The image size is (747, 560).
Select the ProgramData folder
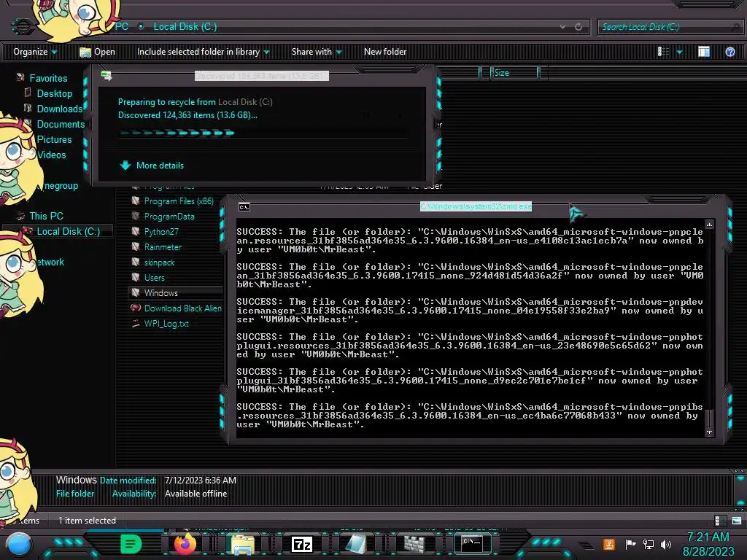point(169,216)
